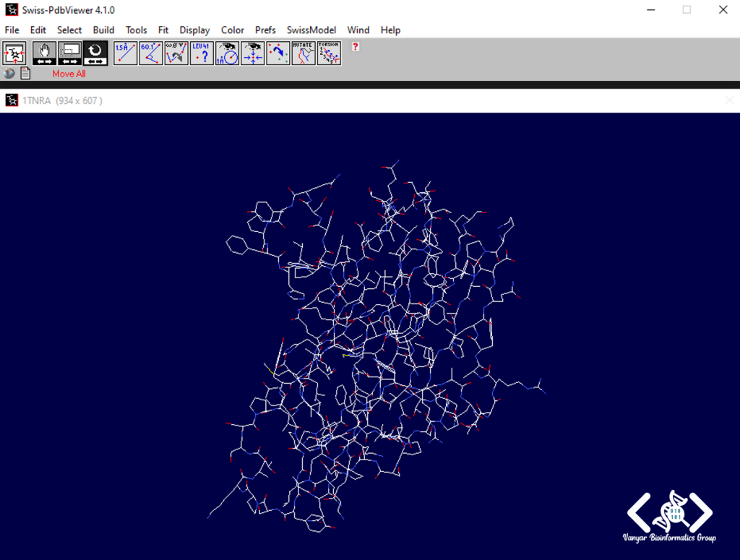740x560 pixels.
Task: Choose the 60.1° bond angle measurement tool
Action: tap(151, 53)
